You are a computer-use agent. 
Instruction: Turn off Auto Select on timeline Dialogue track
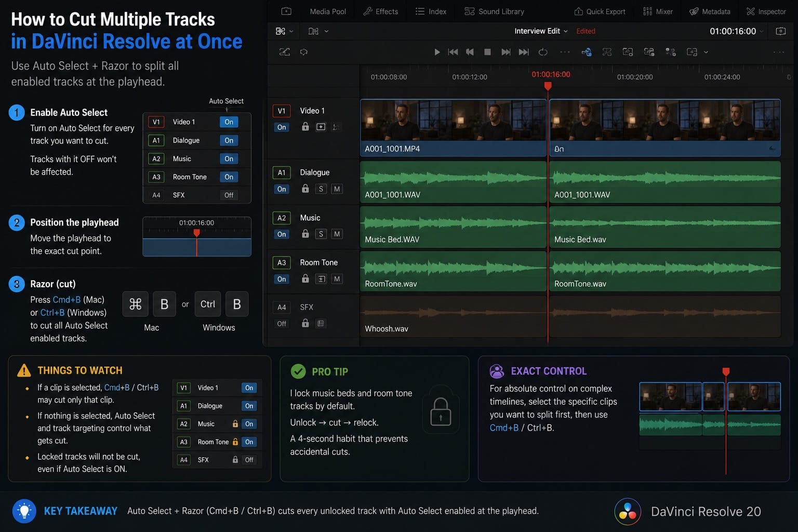tap(282, 189)
